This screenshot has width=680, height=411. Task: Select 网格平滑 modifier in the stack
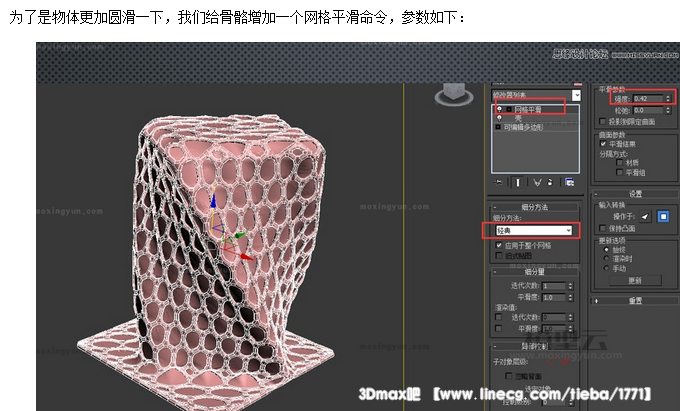[528, 108]
